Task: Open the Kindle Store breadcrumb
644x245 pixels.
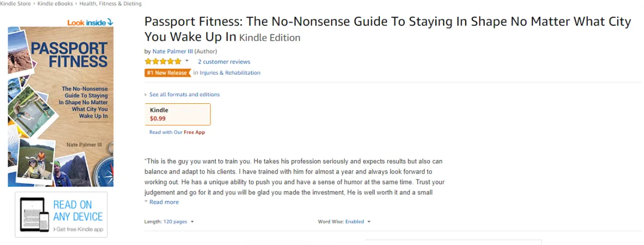Action: pos(15,4)
